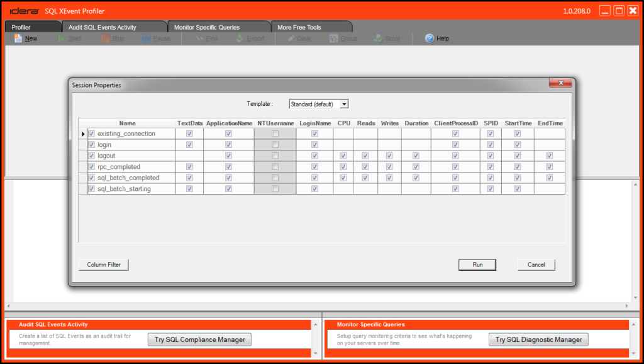Image resolution: width=644 pixels, height=364 pixels.
Task: Click the ApplicationName column header
Action: 229,123
